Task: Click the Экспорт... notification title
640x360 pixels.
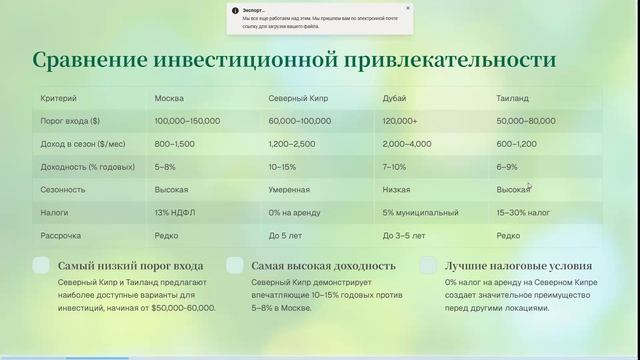Action: pyautogui.click(x=253, y=11)
